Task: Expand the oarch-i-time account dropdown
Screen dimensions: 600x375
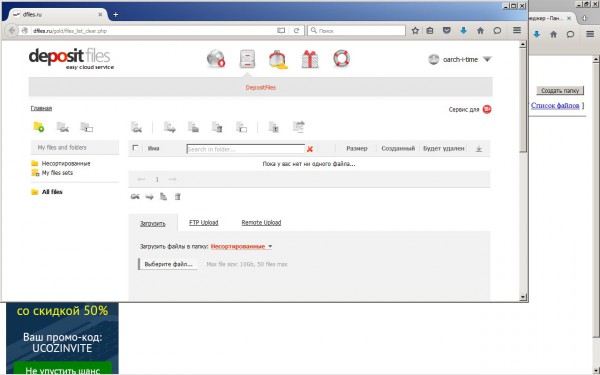Action: (487, 59)
